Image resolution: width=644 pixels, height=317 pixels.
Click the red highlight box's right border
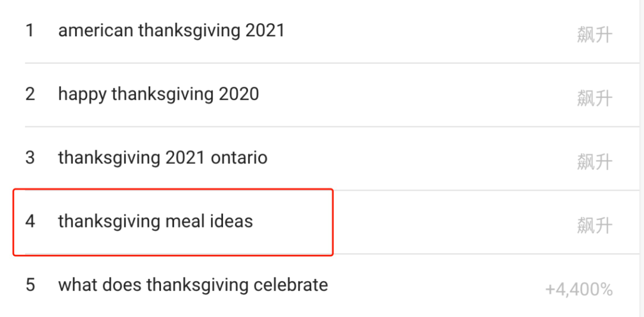[x=332, y=222]
